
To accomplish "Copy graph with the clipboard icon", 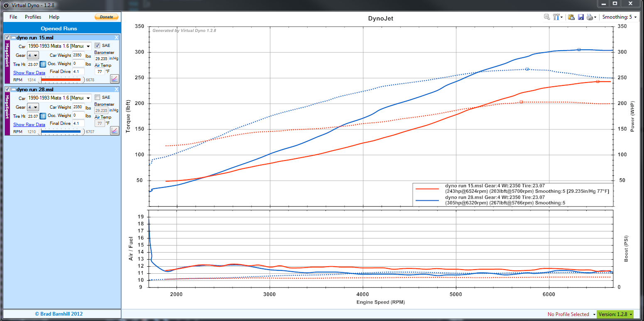I will [571, 17].
